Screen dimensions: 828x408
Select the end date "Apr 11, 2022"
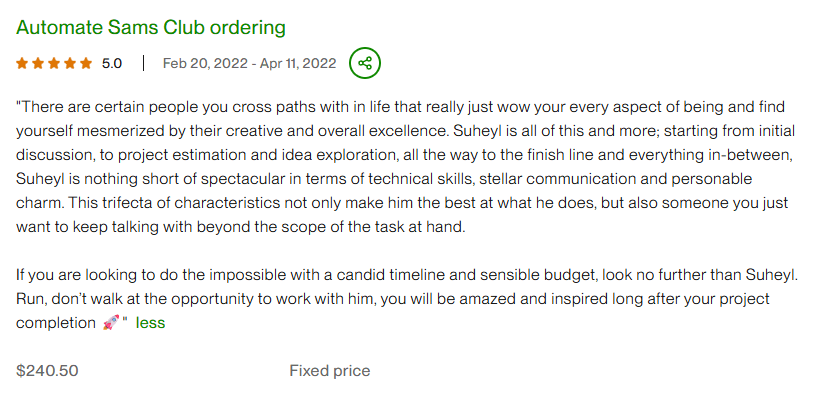tap(298, 63)
